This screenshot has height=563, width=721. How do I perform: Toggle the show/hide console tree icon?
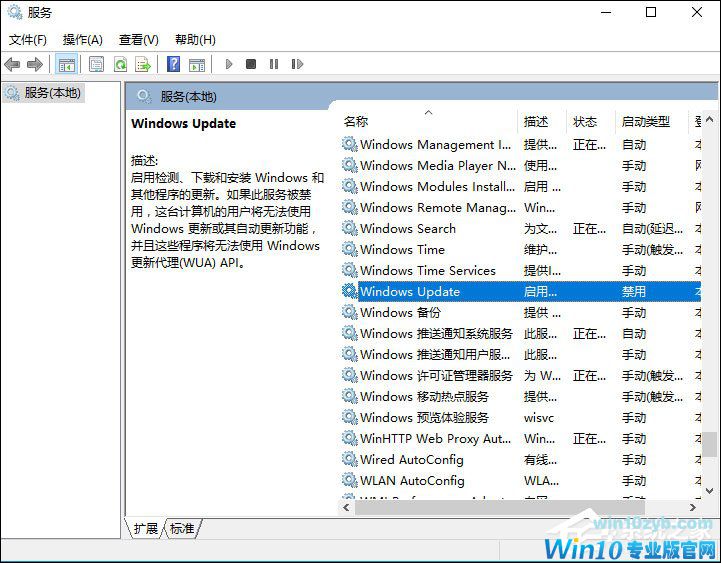pyautogui.click(x=66, y=64)
